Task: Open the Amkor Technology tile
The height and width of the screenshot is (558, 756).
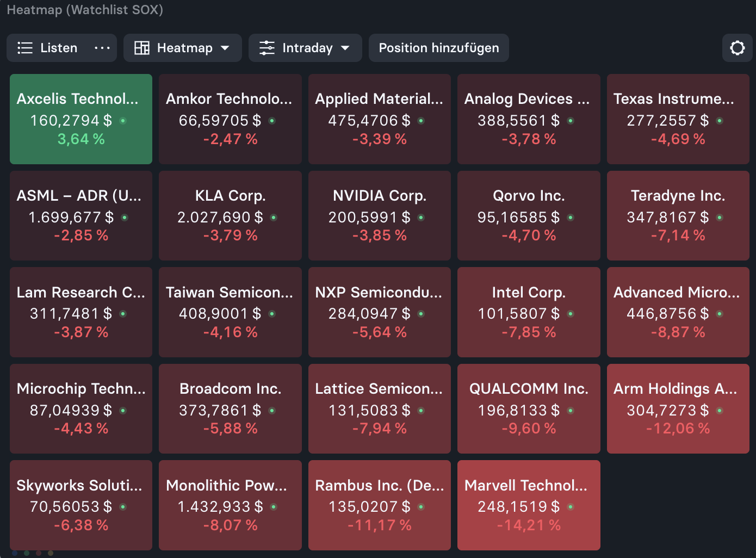Action: click(230, 119)
